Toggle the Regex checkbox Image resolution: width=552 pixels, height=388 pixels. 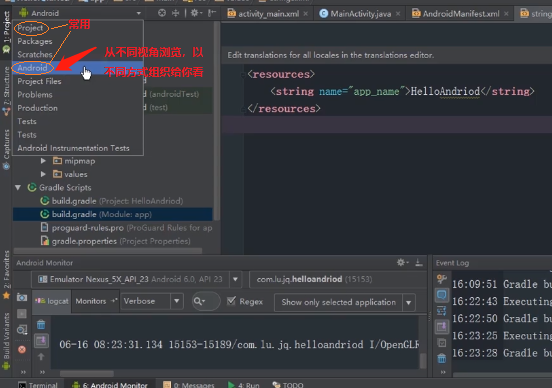tap(231, 301)
